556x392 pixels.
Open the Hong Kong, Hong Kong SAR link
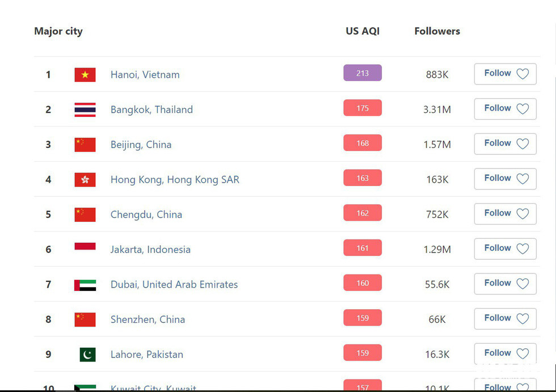(175, 180)
